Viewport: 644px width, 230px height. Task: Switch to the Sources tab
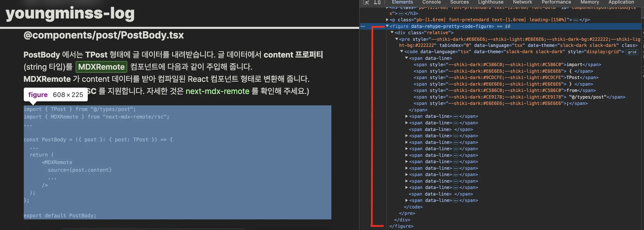coord(459,2)
